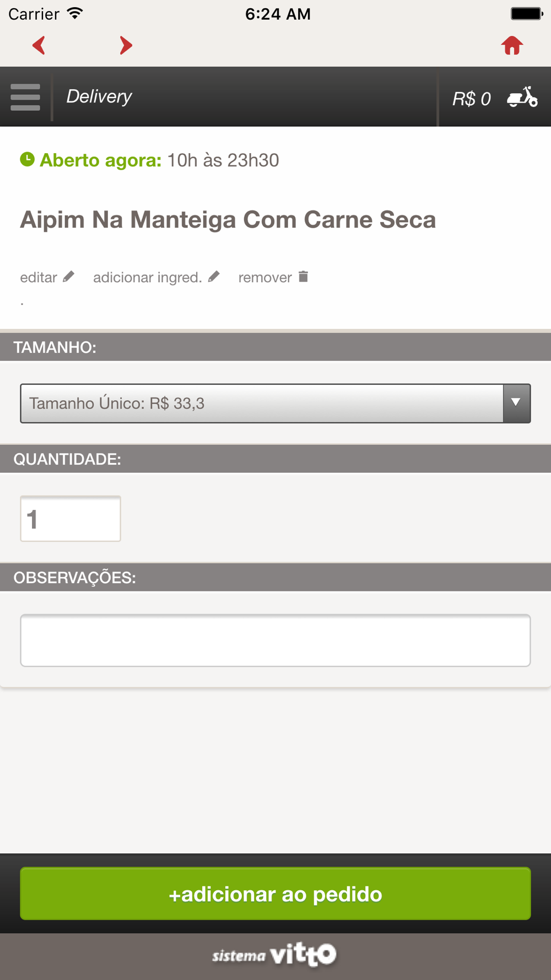Open cart via scooter delivery icon
The width and height of the screenshot is (551, 980).
pos(522,97)
